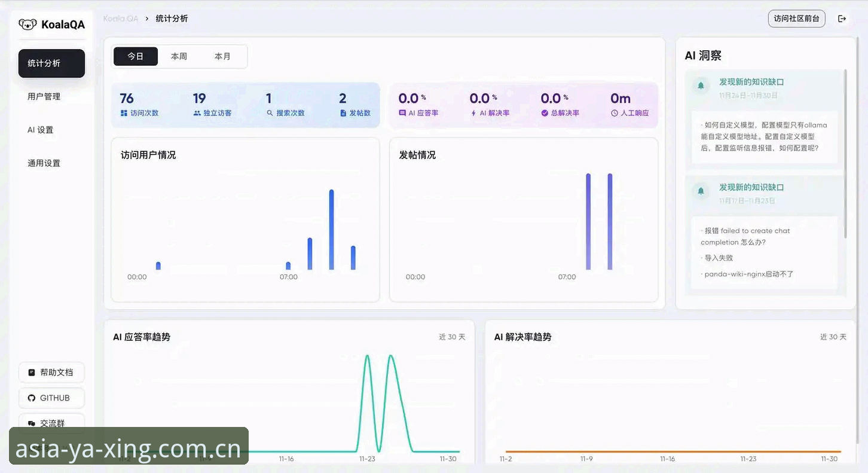Click the AI 应答率趋势 heading
The image size is (868, 473).
tap(142, 337)
